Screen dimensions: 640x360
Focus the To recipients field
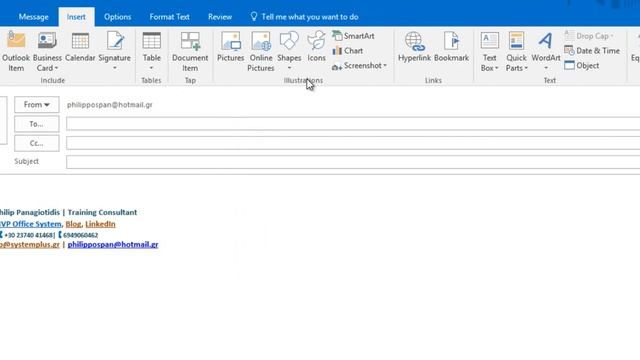(353, 124)
